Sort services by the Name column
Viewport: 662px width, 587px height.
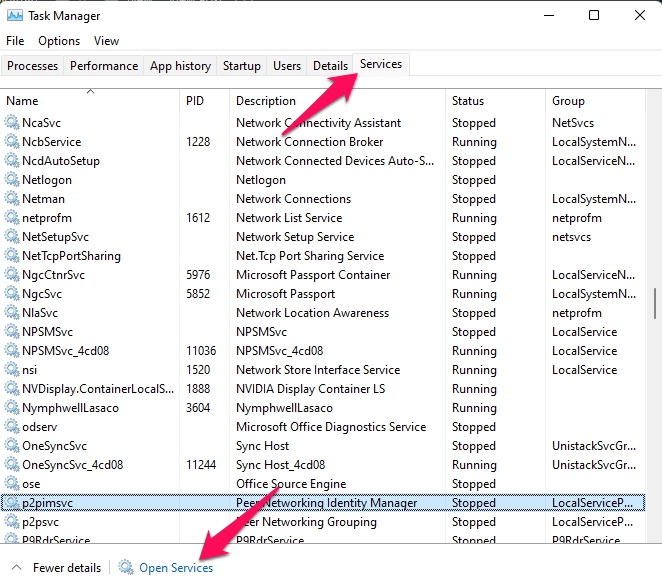click(x=22, y=101)
